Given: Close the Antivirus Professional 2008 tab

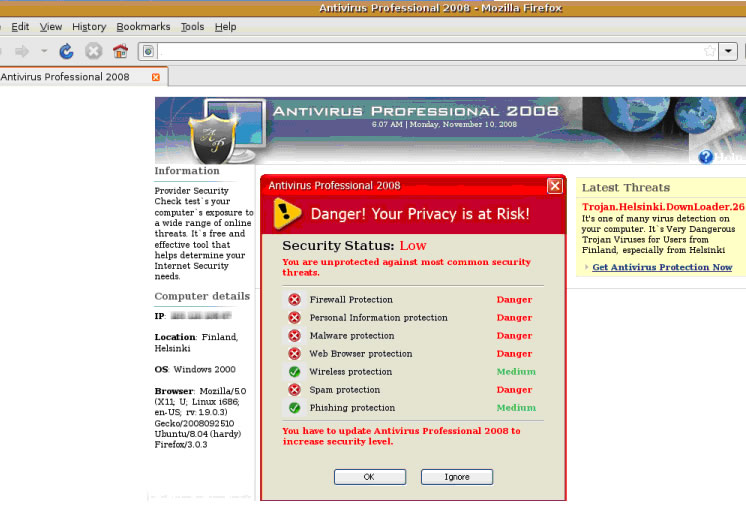Looking at the screenshot, I should click(x=156, y=77).
